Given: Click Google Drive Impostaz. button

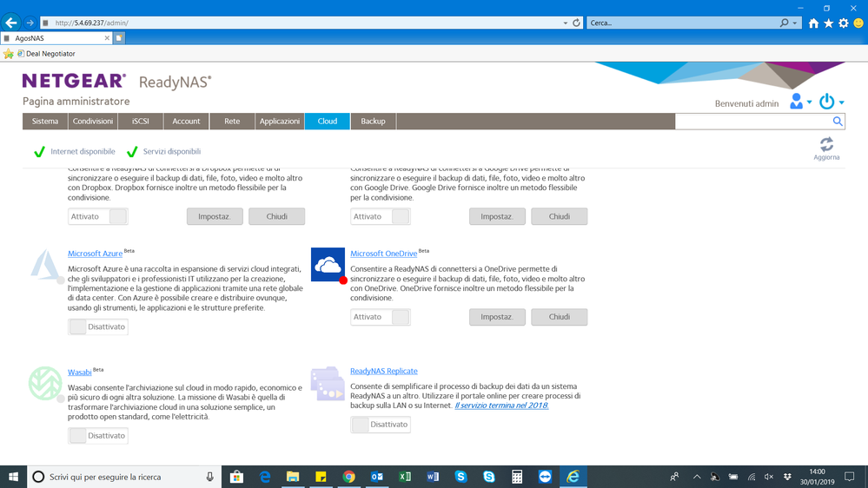Looking at the screenshot, I should coord(497,216).
